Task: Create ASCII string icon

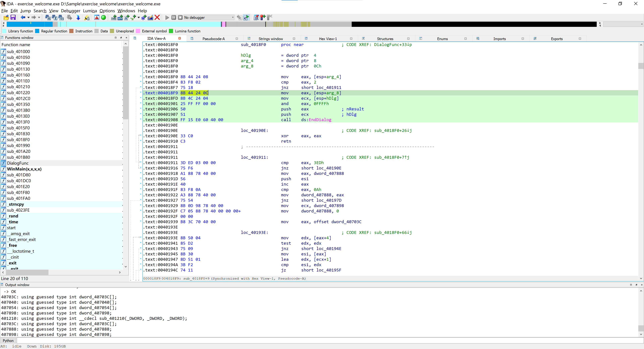Action: tap(127, 17)
